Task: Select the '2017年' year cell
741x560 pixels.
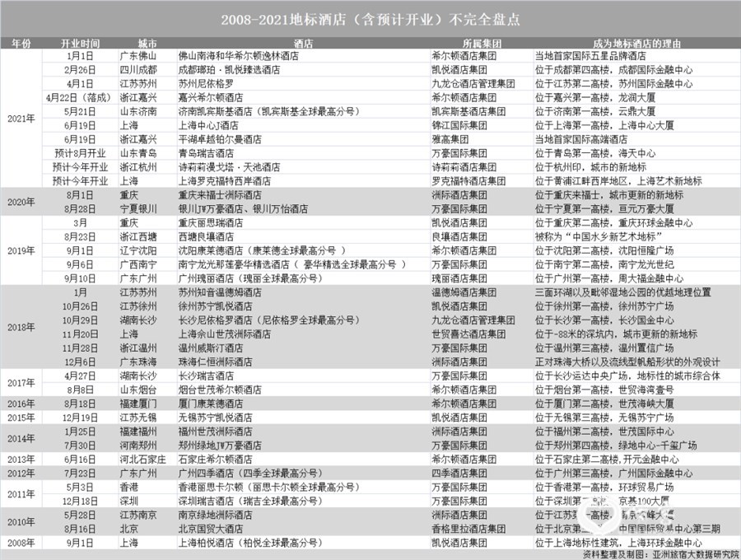Action: 21,383
